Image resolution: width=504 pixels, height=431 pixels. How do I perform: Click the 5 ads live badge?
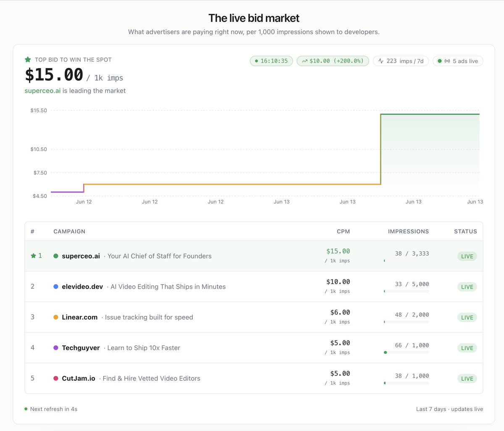[458, 61]
